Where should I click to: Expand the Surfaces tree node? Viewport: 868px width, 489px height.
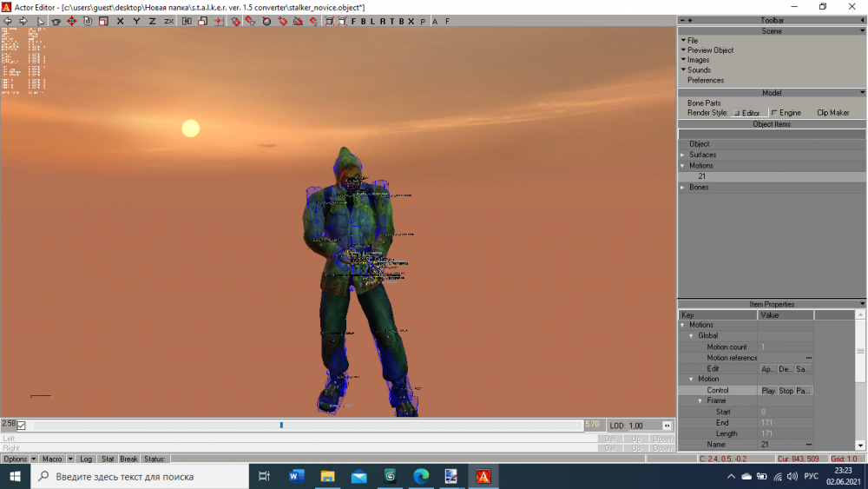683,155
